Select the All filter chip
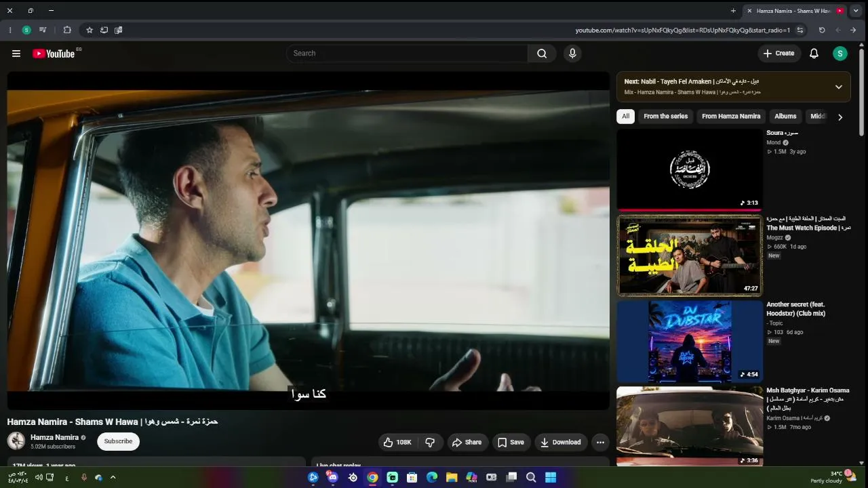The width and height of the screenshot is (868, 488). pos(625,117)
